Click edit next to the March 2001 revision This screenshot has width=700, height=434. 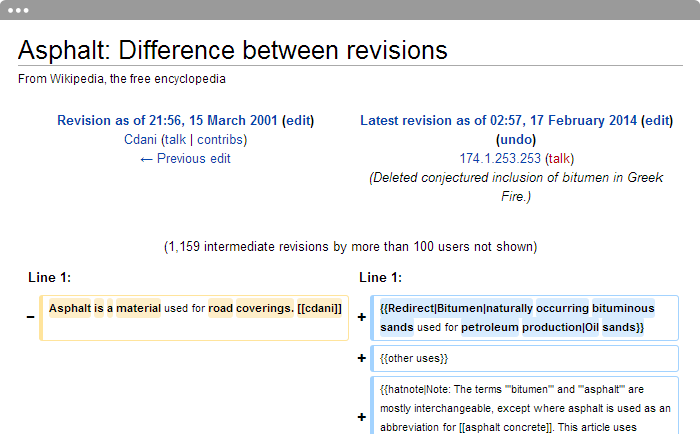coord(298,121)
